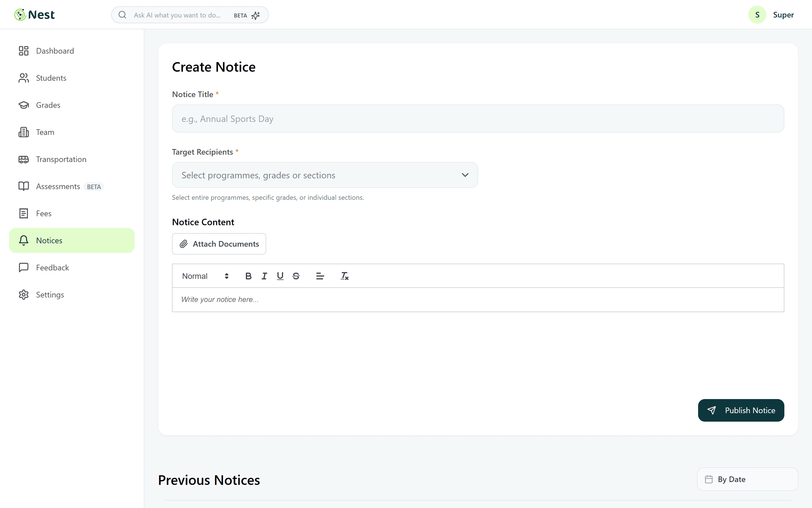
Task: Navigate to Transportation
Action: [x=72, y=159]
